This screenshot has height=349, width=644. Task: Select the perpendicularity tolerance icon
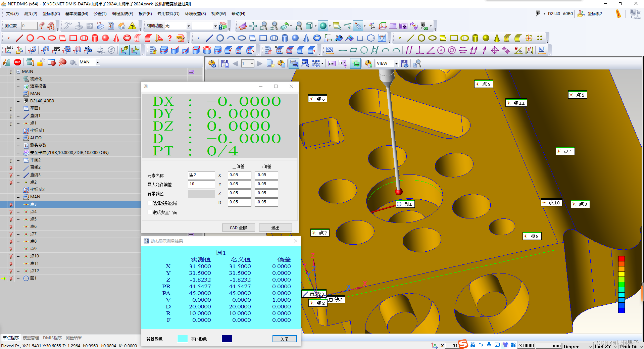pos(419,50)
